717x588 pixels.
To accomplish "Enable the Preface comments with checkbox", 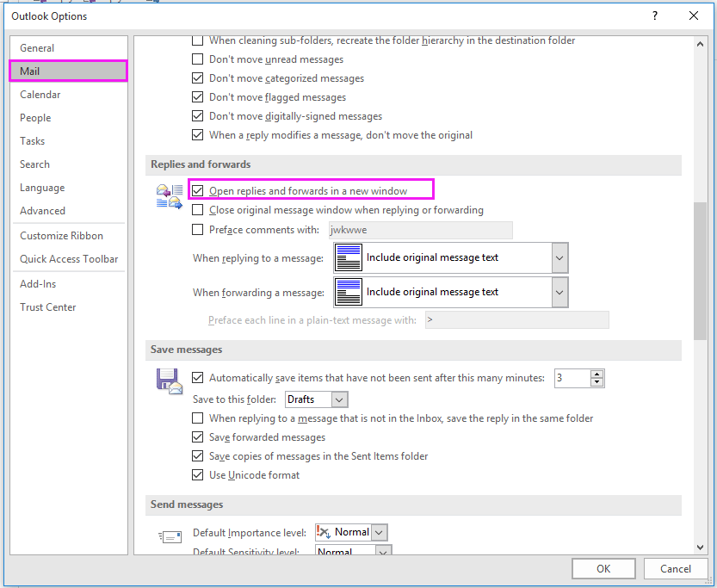I will pos(198,230).
